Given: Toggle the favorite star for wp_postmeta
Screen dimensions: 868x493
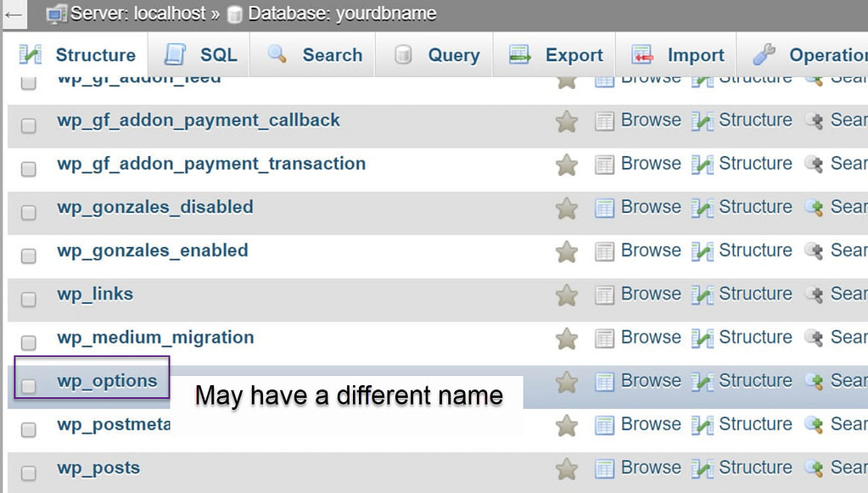Looking at the screenshot, I should 566,424.
